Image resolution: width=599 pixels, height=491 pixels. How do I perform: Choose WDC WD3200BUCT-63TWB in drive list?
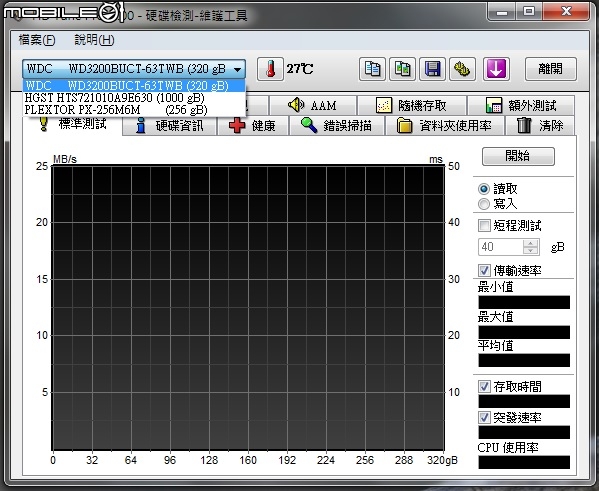[134, 85]
